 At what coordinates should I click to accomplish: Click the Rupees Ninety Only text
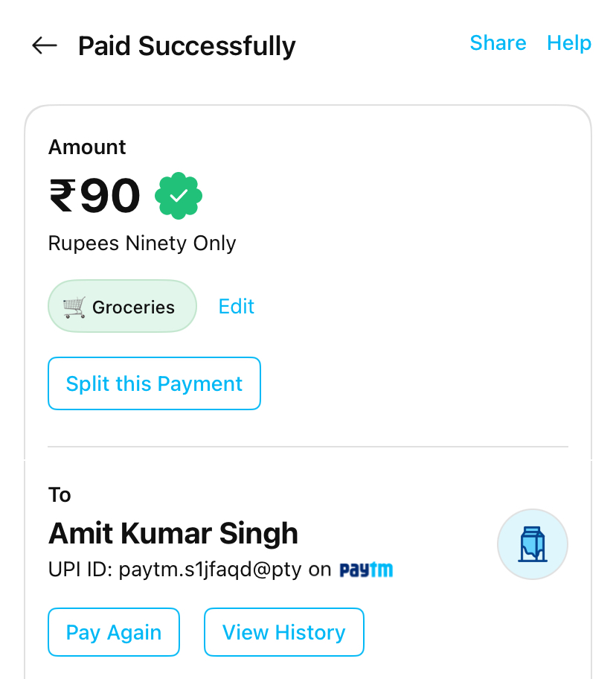(x=142, y=243)
